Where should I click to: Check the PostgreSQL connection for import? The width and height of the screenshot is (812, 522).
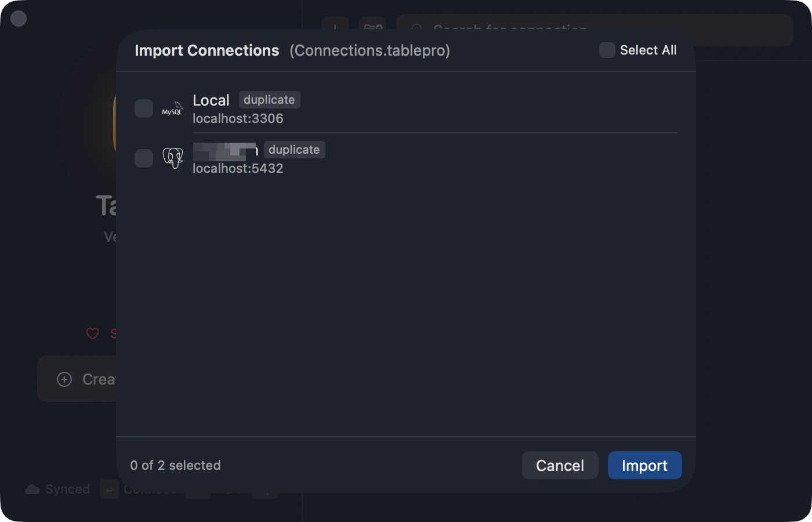click(x=144, y=158)
